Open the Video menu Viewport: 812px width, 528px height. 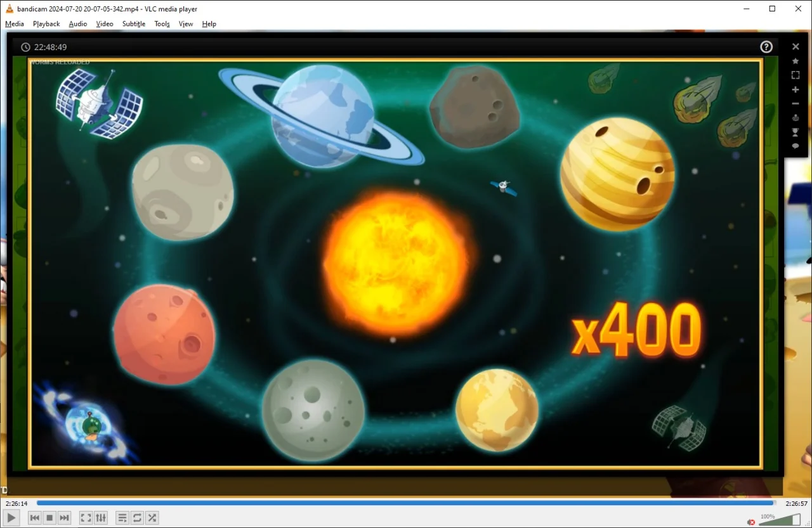tap(105, 24)
